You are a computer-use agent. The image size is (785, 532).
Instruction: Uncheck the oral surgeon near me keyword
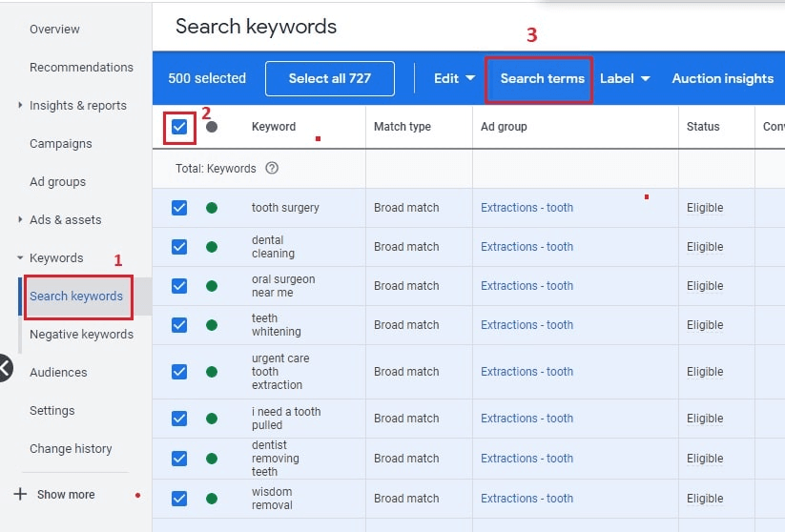pos(179,286)
